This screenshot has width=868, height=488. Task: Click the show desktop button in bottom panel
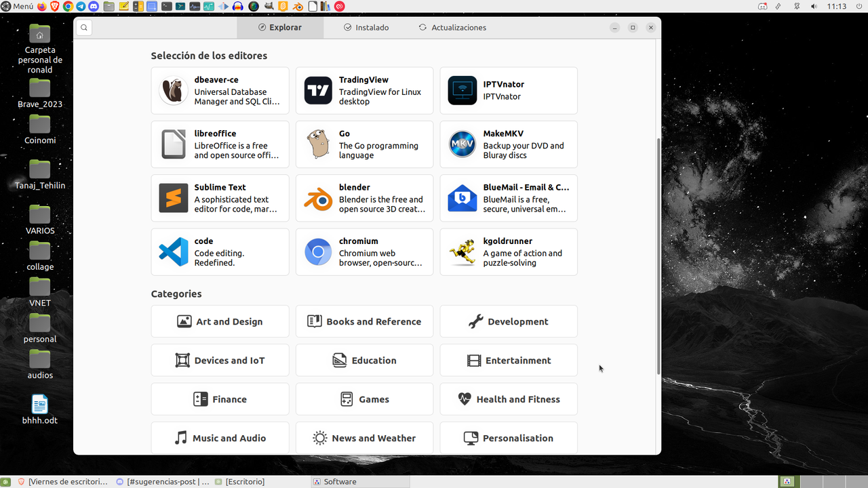point(6,482)
